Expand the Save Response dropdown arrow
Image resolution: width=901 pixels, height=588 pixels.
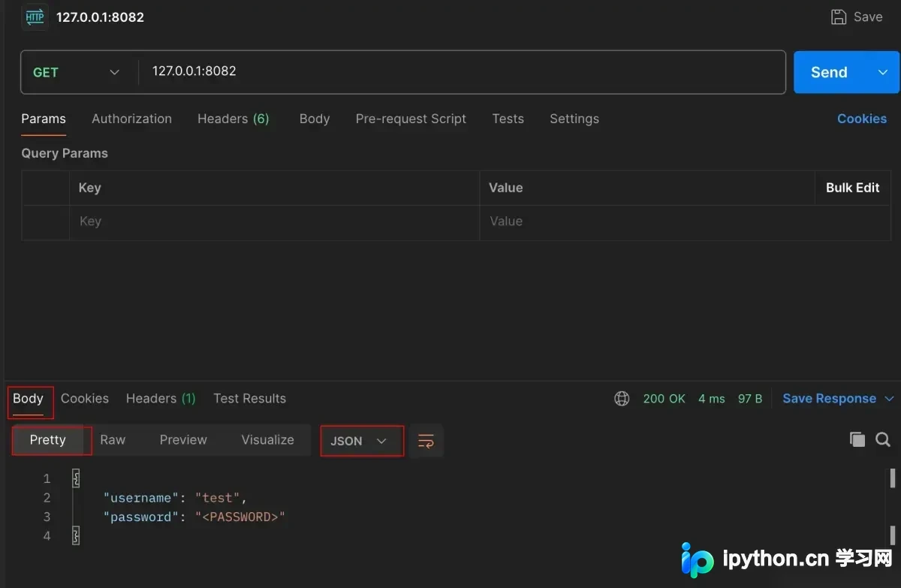coord(889,399)
